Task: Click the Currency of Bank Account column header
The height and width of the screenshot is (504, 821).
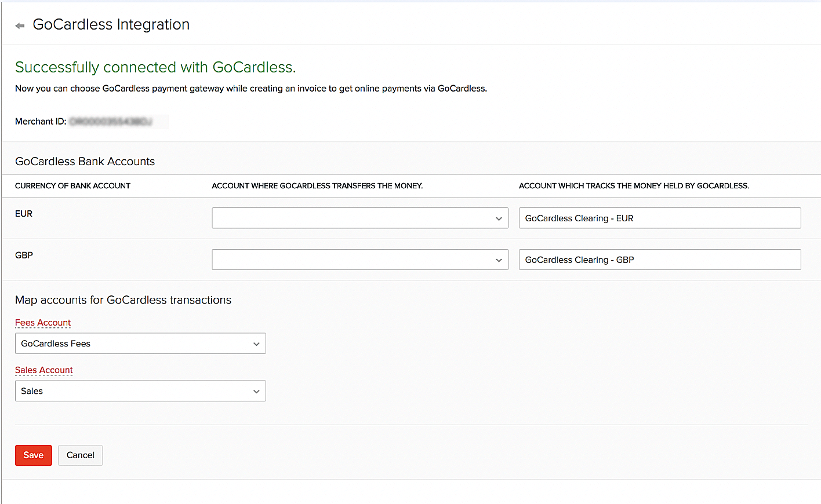Action: pos(72,186)
